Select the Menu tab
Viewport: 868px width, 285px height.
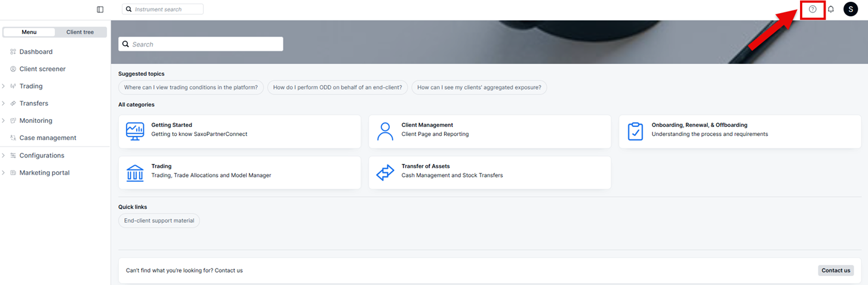pos(29,32)
